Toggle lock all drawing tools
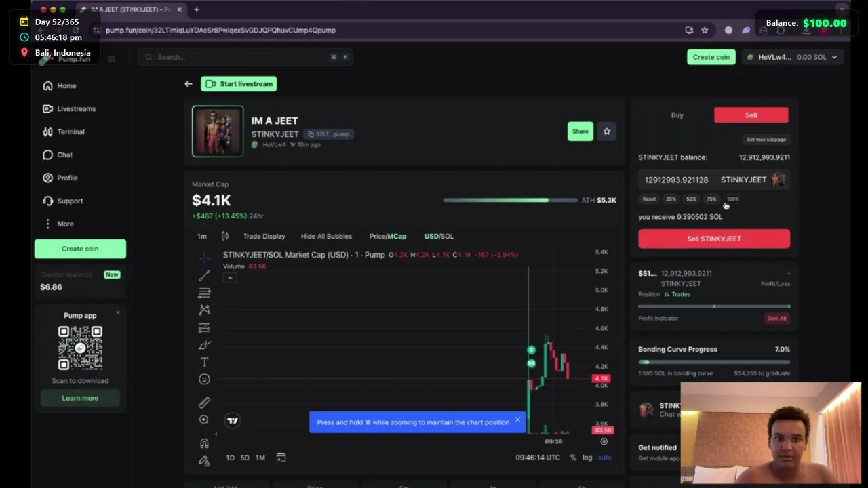 coord(204,461)
